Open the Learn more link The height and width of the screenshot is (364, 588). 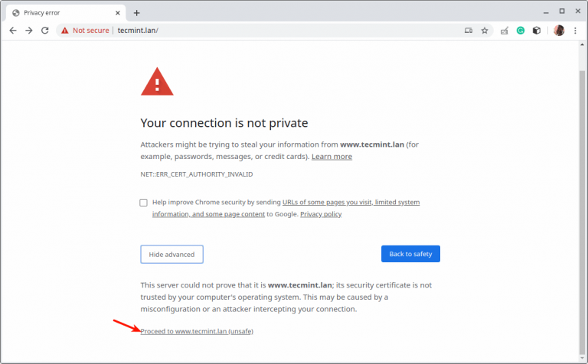pyautogui.click(x=332, y=157)
